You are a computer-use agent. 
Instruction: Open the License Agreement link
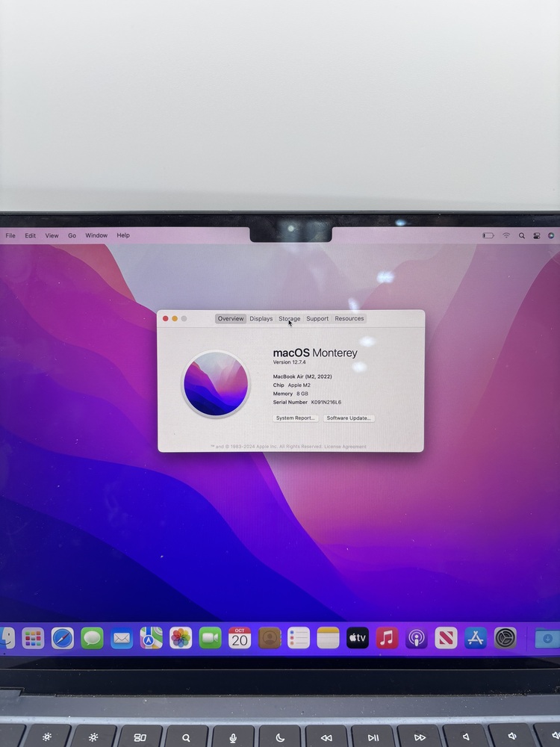(345, 447)
